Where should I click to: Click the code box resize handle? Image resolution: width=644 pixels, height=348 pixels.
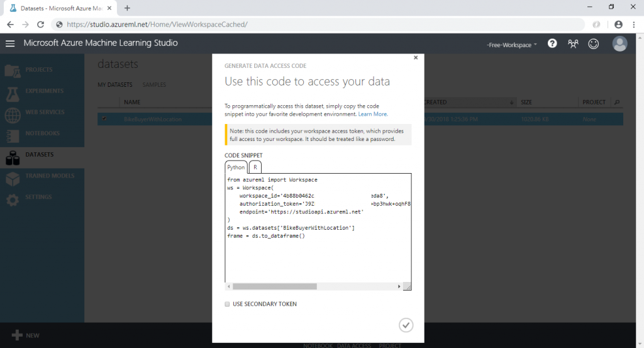click(x=407, y=286)
